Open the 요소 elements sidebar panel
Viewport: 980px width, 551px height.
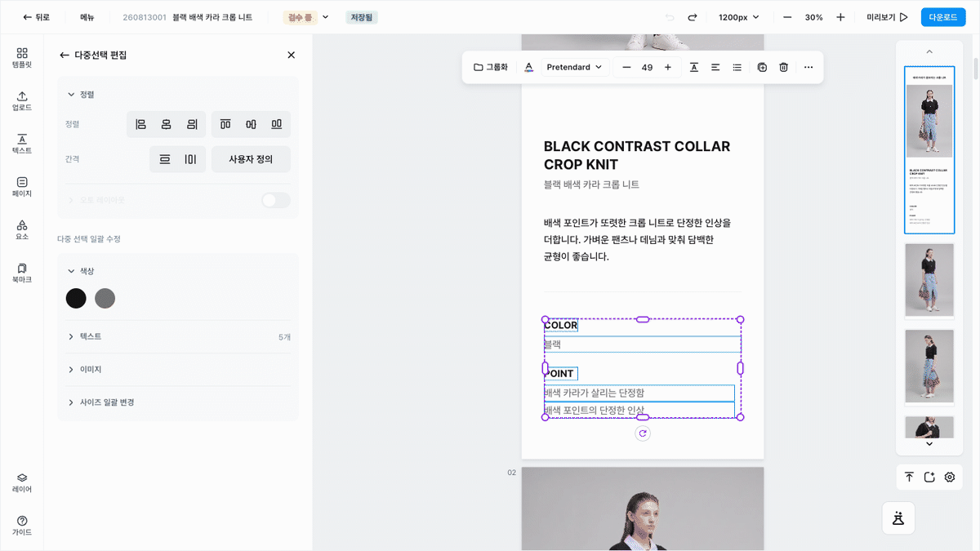tap(22, 230)
